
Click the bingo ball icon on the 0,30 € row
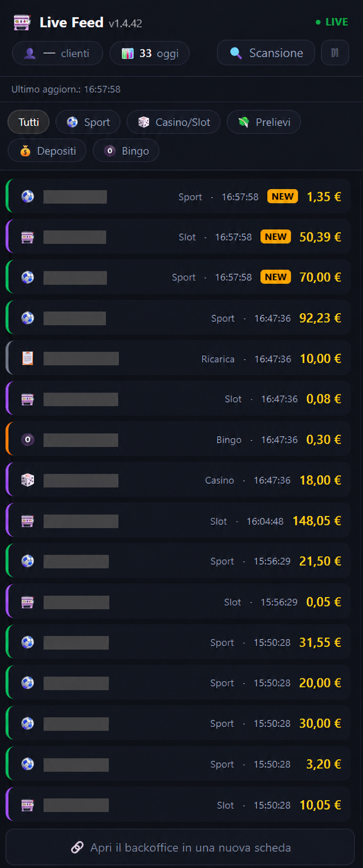click(28, 440)
